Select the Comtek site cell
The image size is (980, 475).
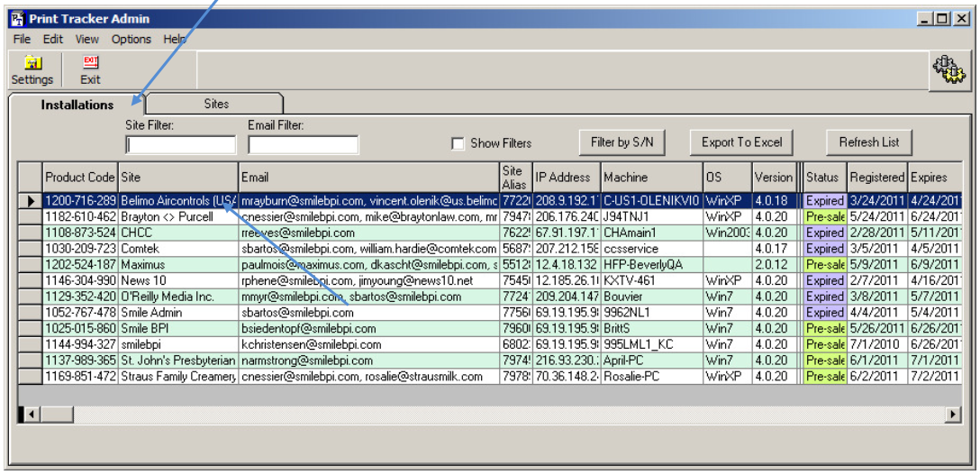[178, 249]
